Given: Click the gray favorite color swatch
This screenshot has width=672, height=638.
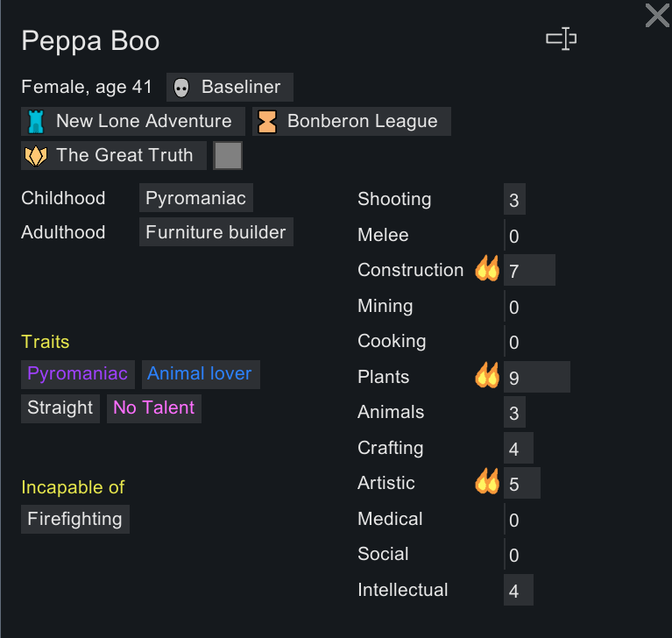Looking at the screenshot, I should [x=228, y=156].
